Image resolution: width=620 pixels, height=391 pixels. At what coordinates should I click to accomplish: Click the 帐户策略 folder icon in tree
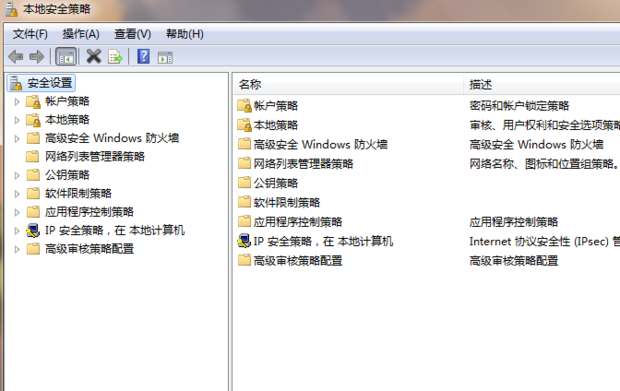coord(33,102)
